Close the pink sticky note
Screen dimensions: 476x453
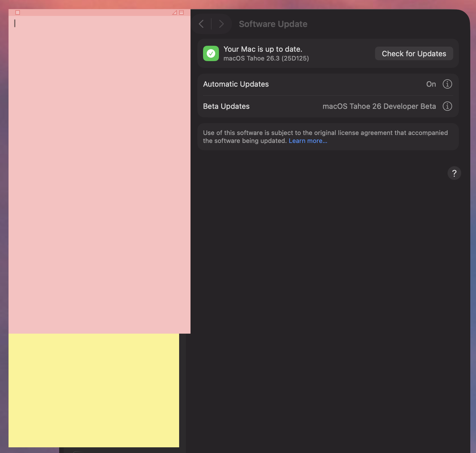[18, 13]
